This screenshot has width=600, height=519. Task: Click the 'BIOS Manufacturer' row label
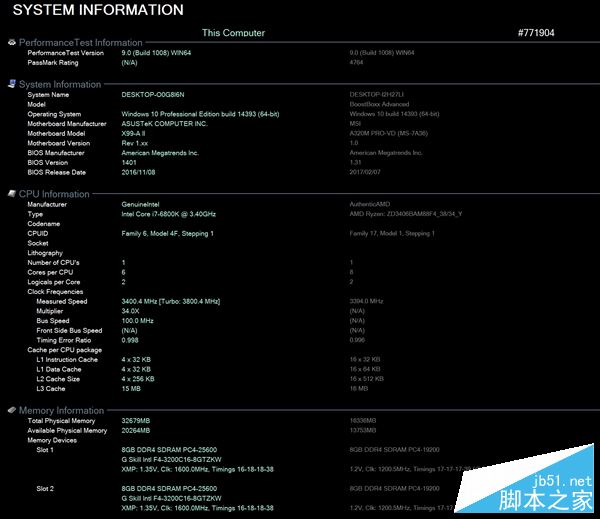pos(55,153)
